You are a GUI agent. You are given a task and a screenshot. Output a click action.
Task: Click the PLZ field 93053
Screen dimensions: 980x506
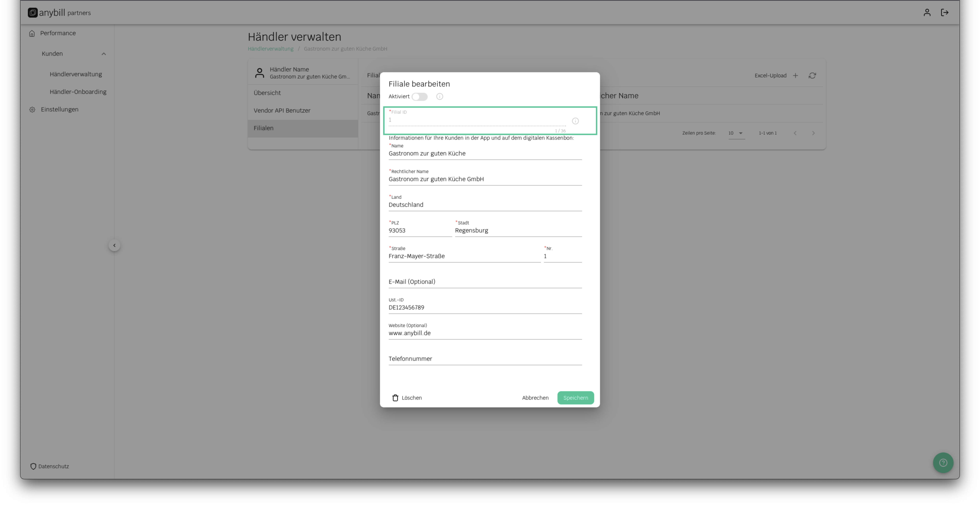420,231
